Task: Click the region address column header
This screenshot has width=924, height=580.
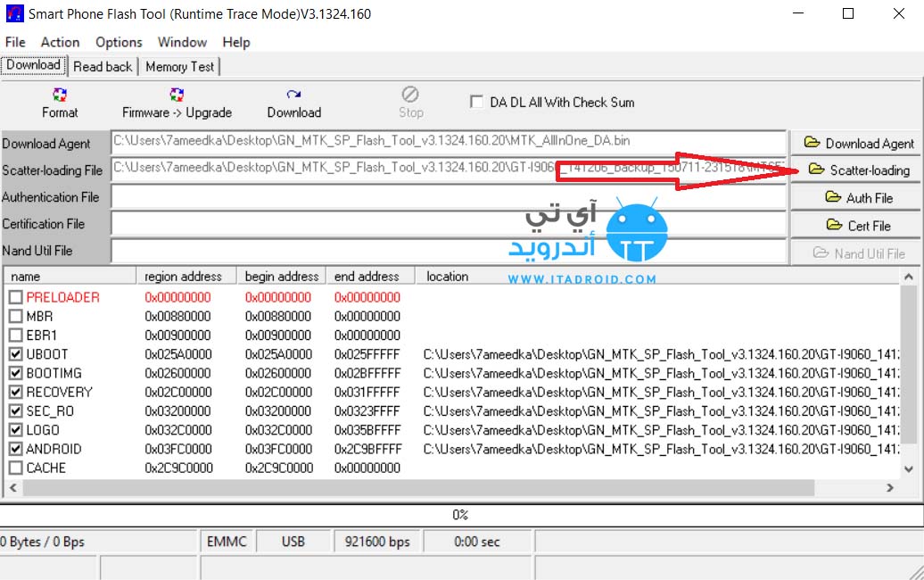Action: point(186,277)
